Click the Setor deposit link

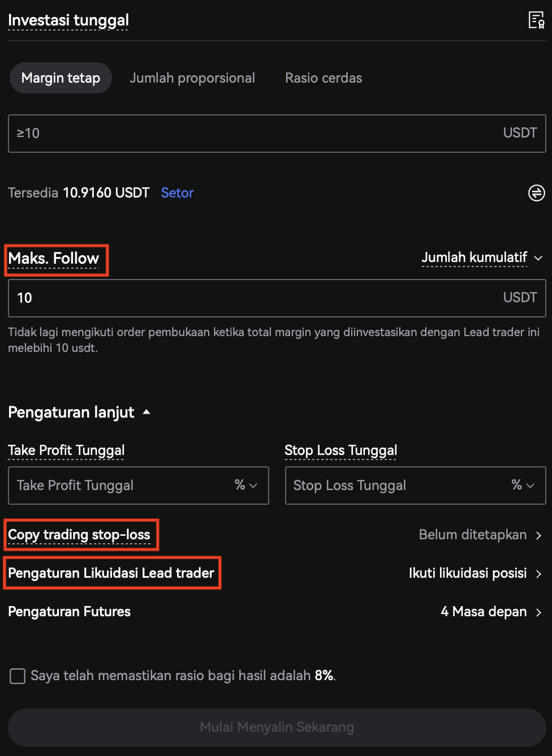point(177,193)
